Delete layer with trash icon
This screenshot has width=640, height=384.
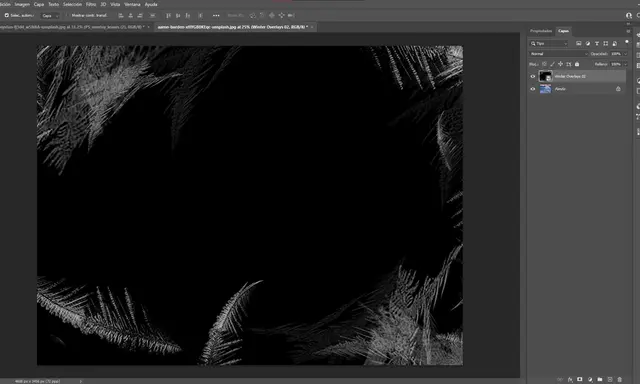pyautogui.click(x=620, y=380)
